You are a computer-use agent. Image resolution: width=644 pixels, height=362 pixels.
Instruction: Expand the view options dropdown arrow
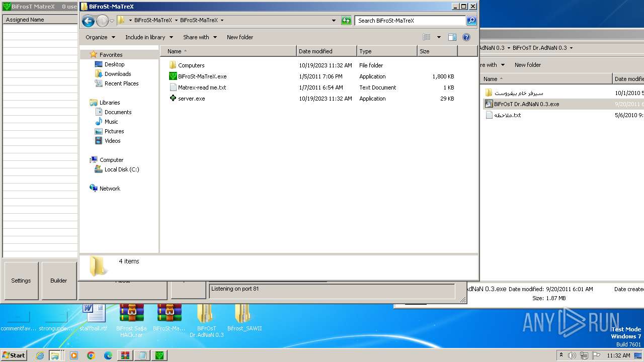(439, 37)
